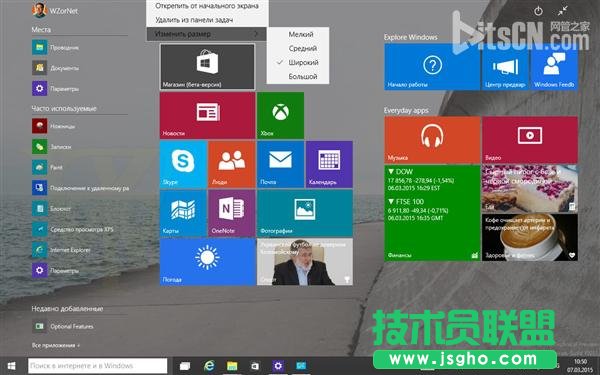Click the Explore Windows group heading
600x375 pixels.
(x=411, y=37)
